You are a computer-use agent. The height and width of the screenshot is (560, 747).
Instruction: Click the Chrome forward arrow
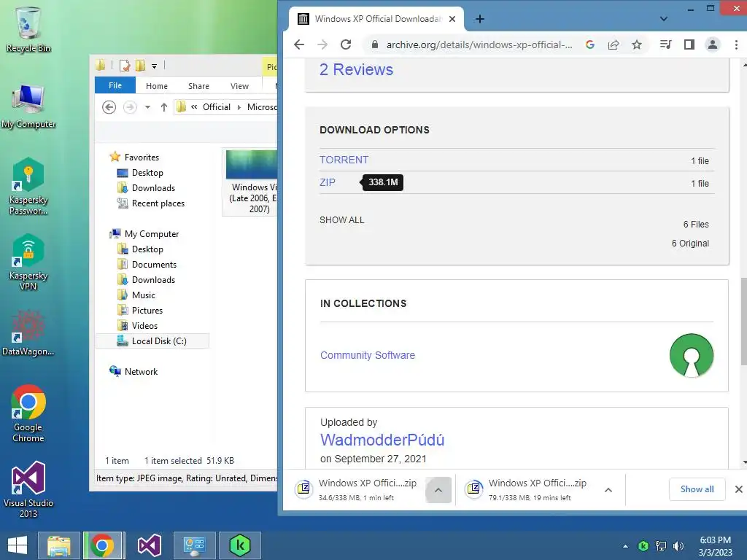click(x=322, y=44)
